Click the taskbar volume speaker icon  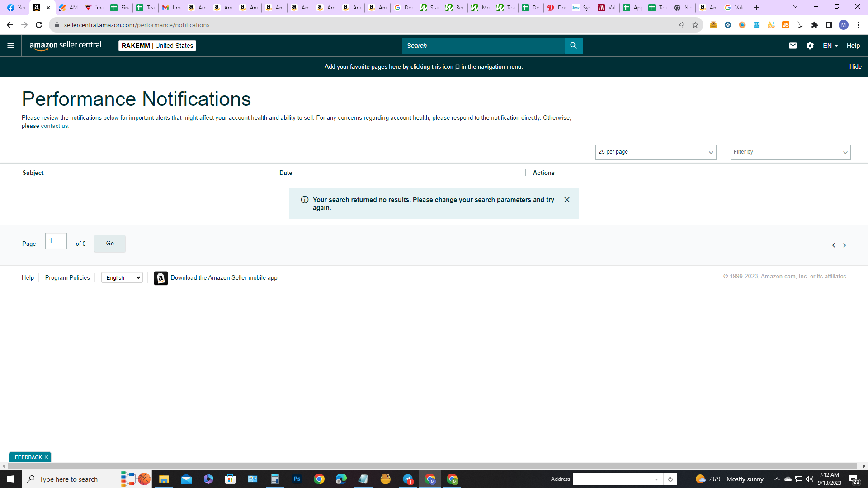click(810, 479)
